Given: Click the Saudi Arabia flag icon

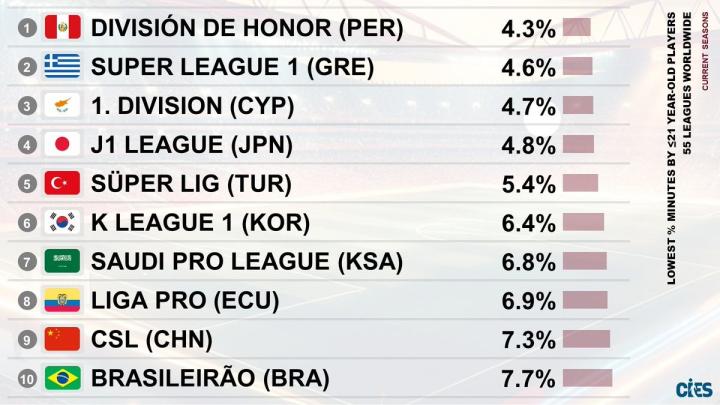Looking at the screenshot, I should pos(62,262).
